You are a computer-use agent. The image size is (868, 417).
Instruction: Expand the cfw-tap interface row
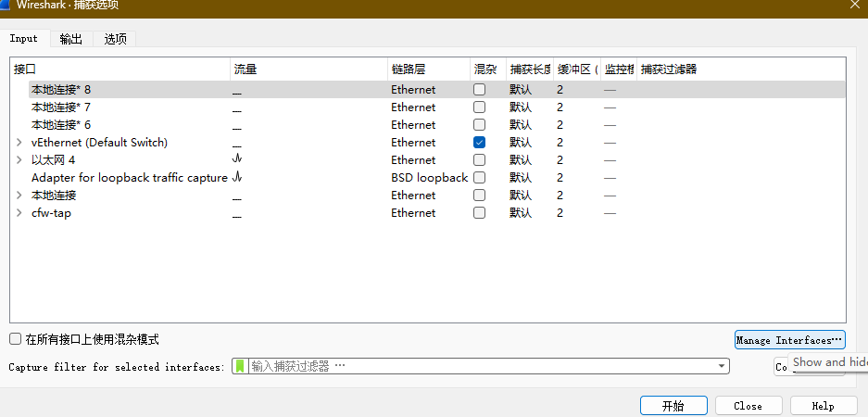click(19, 213)
